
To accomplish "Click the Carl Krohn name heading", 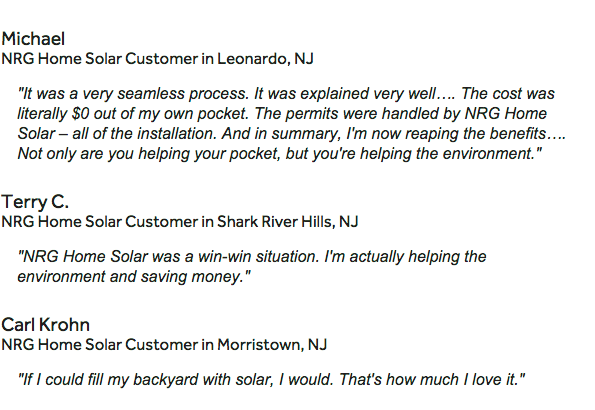I will pyautogui.click(x=46, y=325).
